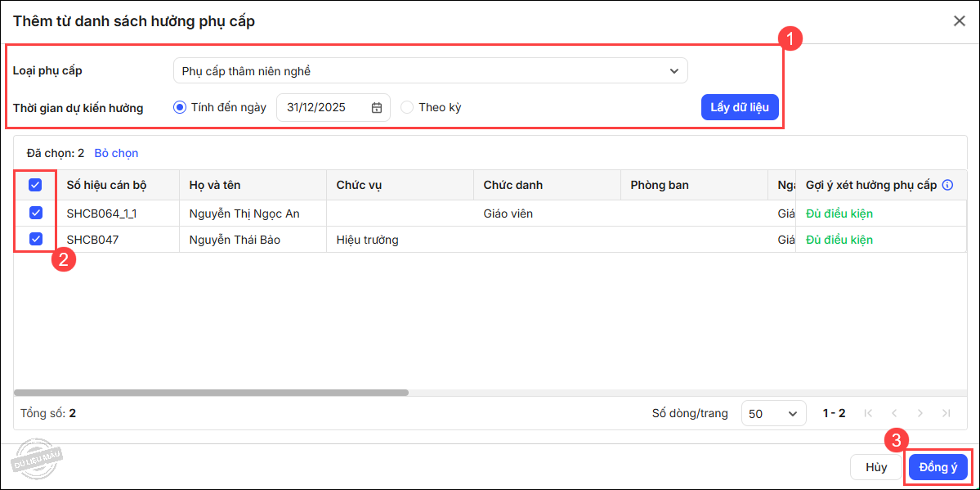
Task: Open the Loại phụ cấp dropdown
Action: (430, 71)
